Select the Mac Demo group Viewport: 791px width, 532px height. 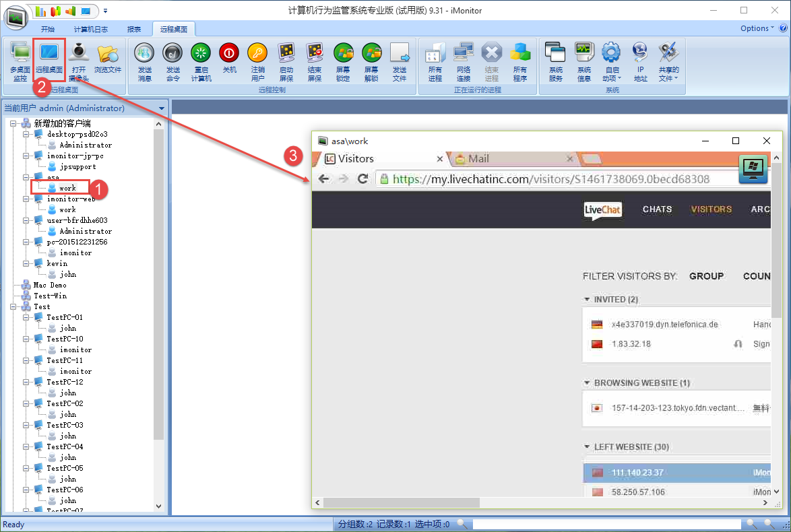pyautogui.click(x=49, y=286)
